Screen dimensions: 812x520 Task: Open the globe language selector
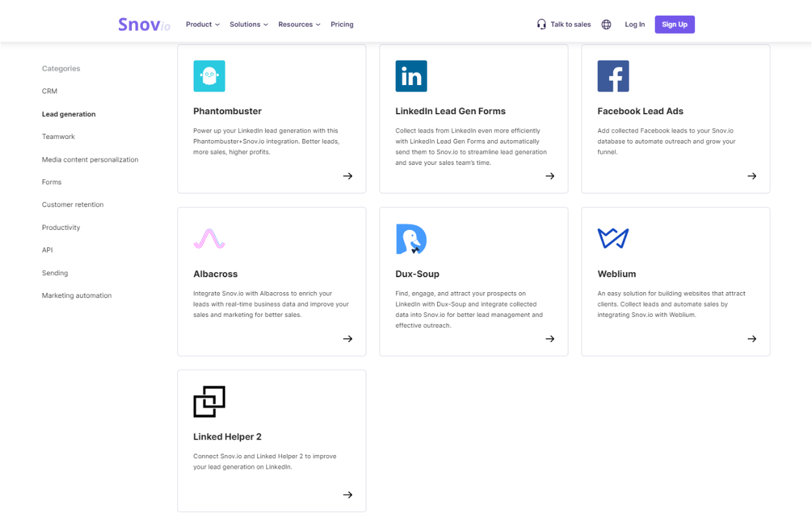[x=606, y=25]
